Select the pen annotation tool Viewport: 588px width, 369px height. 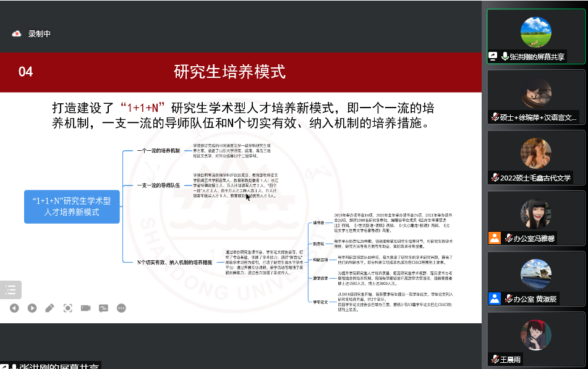point(50,308)
